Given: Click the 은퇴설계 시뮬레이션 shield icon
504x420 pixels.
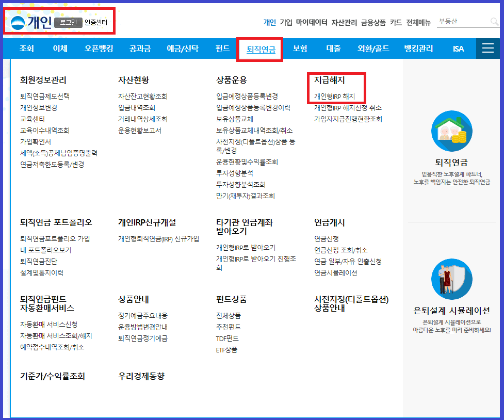Looking at the screenshot, I should coord(451,279).
